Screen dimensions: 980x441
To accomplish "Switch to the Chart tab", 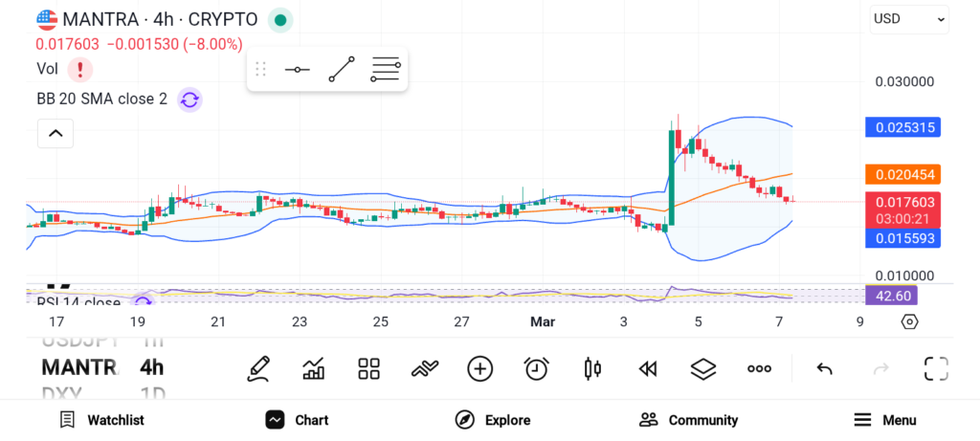I will tap(297, 420).
